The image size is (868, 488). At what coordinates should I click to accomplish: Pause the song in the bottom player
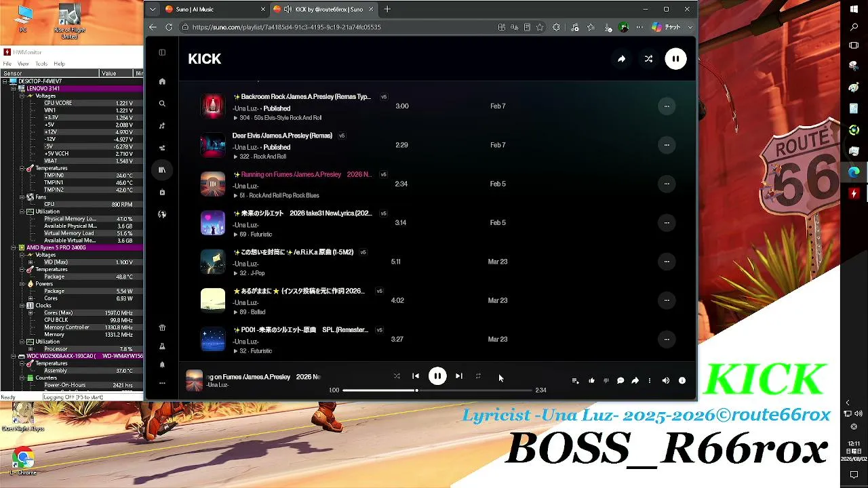point(437,376)
